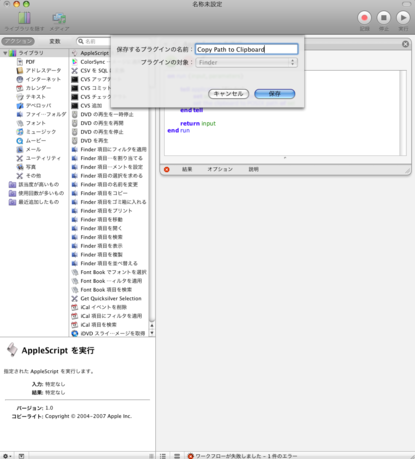Viewport: 415px width, 459px height.
Task: Click the red error icon beside 結果
Action: coord(167,170)
